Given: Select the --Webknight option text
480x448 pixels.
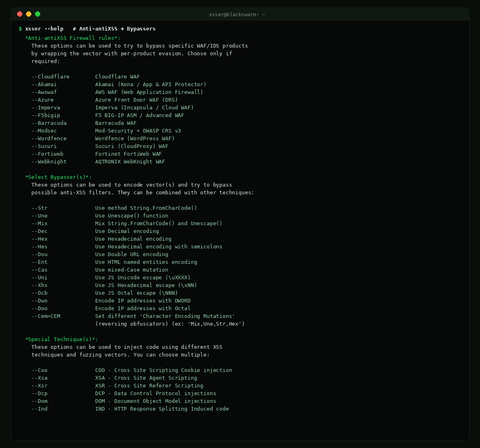Looking at the screenshot, I should point(49,161).
